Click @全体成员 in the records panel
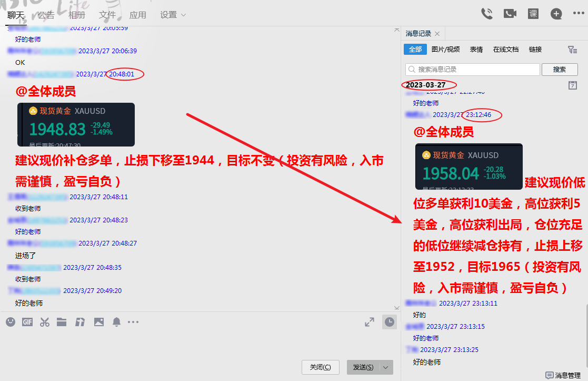This screenshot has width=588, height=381. point(444,132)
